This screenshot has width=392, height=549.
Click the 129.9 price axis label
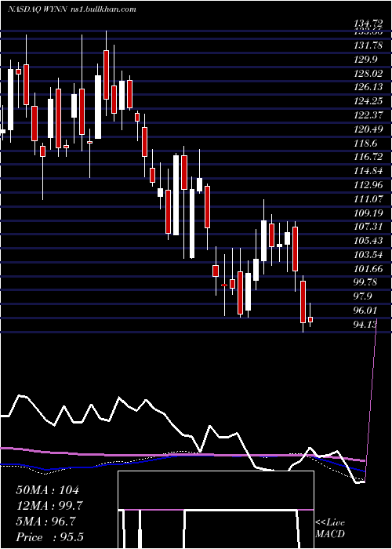click(366, 60)
